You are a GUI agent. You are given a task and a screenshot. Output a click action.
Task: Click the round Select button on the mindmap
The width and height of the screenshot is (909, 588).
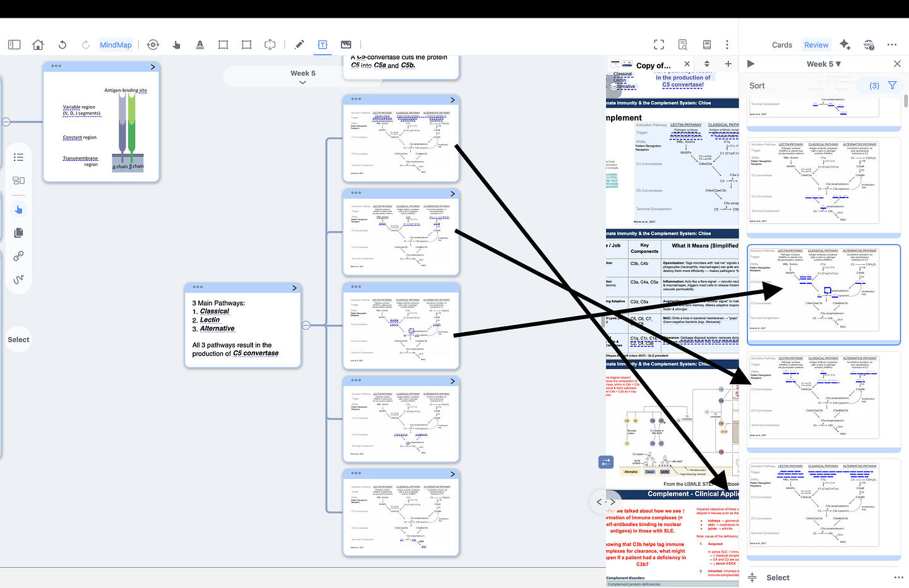click(18, 339)
